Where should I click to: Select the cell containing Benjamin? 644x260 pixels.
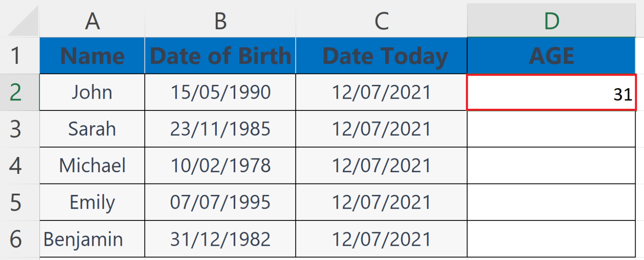point(92,239)
